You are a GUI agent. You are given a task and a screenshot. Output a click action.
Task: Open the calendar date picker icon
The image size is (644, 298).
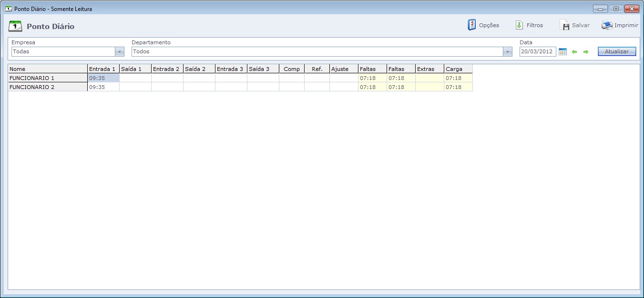[x=562, y=52]
